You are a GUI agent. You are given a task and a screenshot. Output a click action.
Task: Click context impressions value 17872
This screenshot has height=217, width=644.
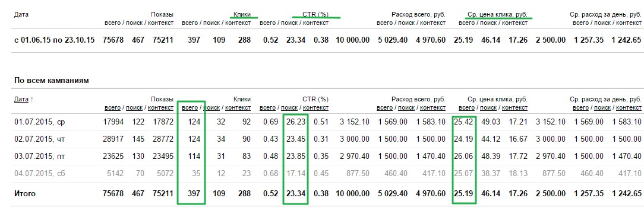click(x=163, y=122)
